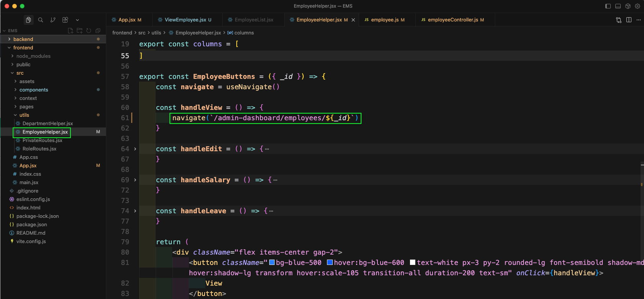Collapse the src folder

[x=53, y=73]
